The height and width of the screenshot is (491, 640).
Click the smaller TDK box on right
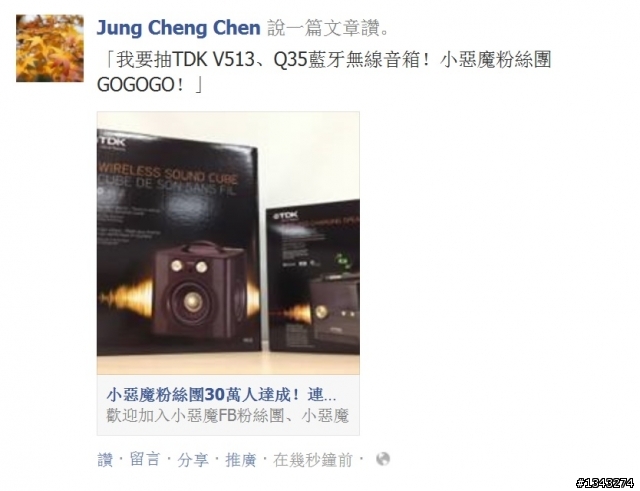[313, 277]
